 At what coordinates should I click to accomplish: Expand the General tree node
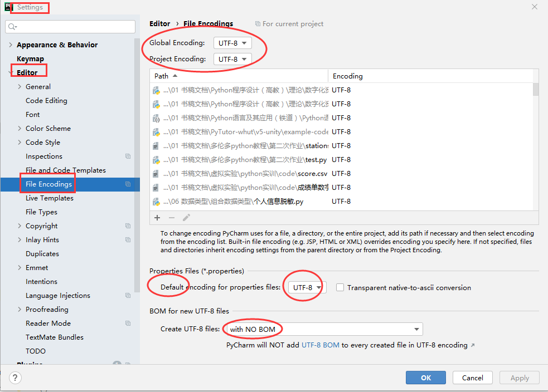[20, 86]
